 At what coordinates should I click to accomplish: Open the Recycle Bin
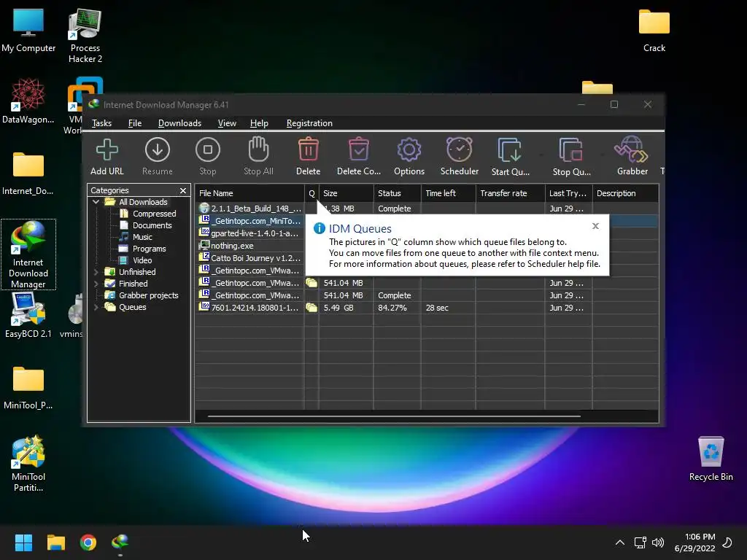[x=711, y=458]
